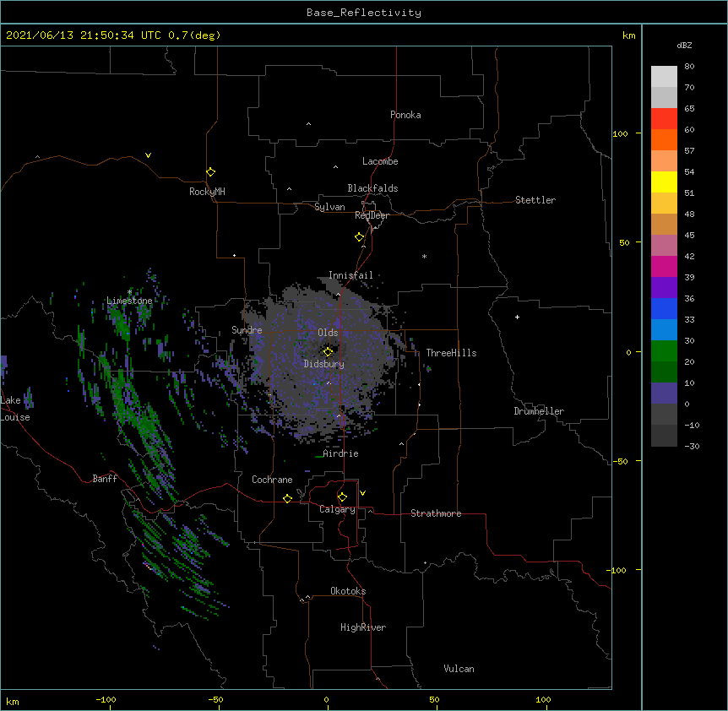Screen dimensions: 728x711
Task: Click the Innisfail city label
Action: click(350, 275)
